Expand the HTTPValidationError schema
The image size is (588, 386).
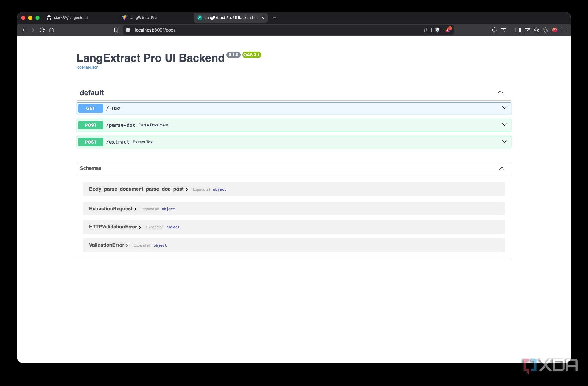tap(115, 227)
